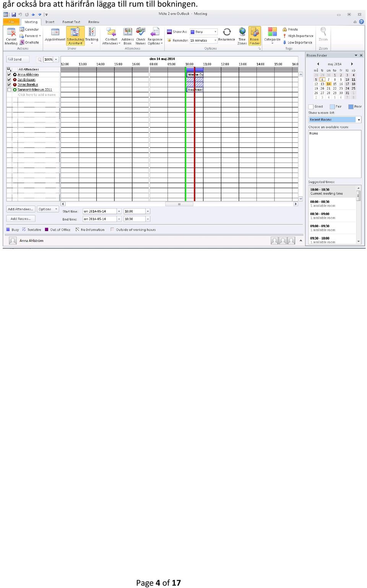Uncheck the Anna Ahlström attendee checkbox

click(x=9, y=75)
